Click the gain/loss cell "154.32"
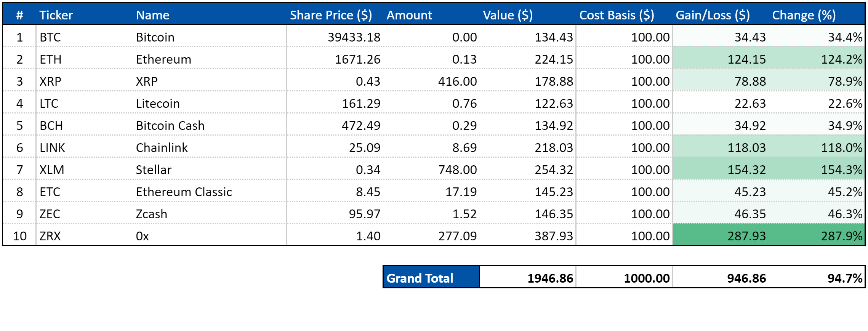 [747, 170]
